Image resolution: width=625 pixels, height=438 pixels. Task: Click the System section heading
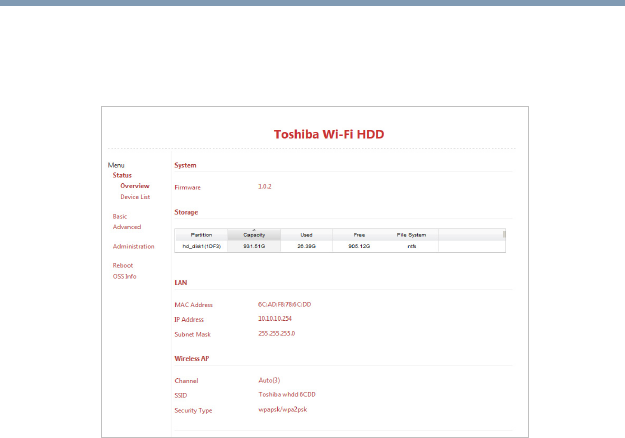[x=185, y=165]
